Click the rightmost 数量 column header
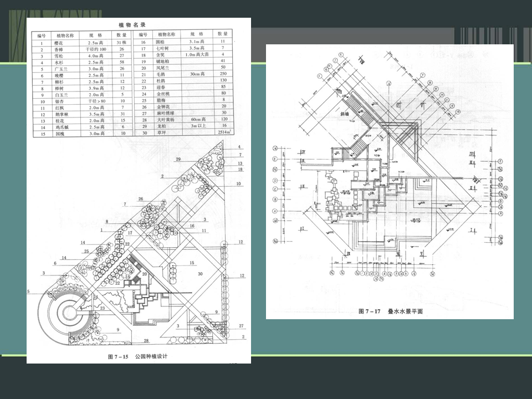Image resolution: width=532 pixels, height=399 pixels. pyautogui.click(x=223, y=34)
